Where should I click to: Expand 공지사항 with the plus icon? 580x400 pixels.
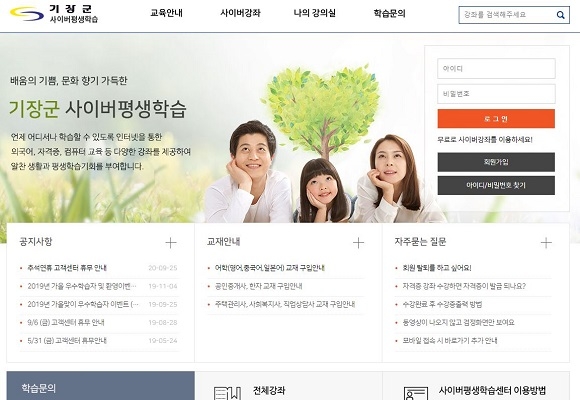click(x=171, y=243)
